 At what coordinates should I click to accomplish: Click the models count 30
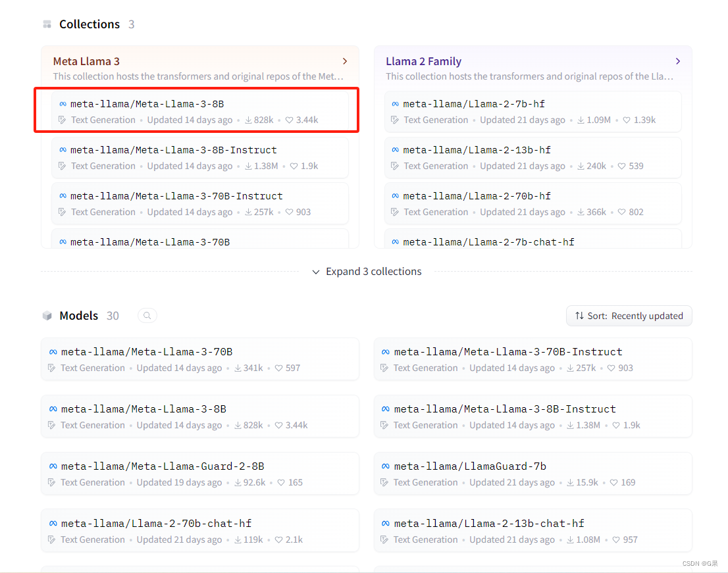point(113,316)
